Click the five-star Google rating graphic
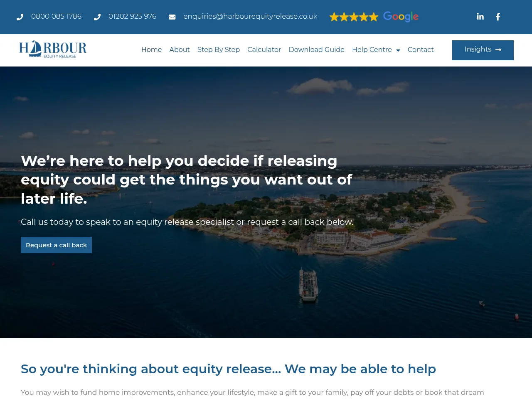 tap(354, 17)
